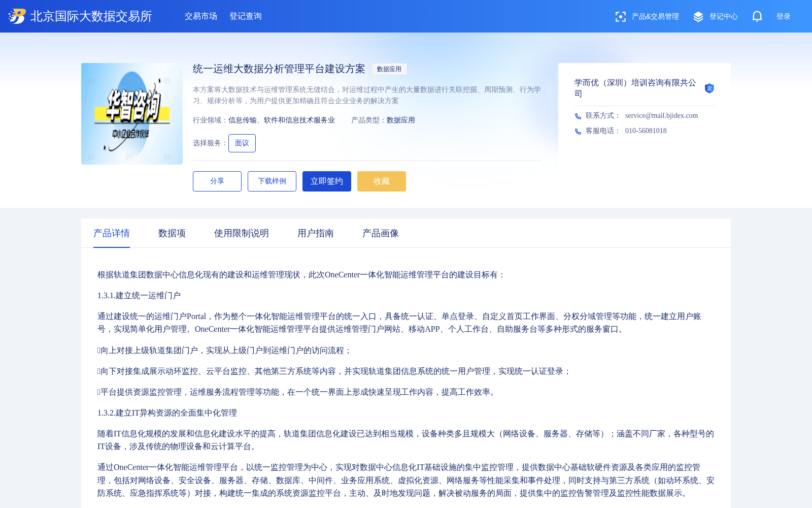Screen dimensions: 812x508
Task: Click the phone icon beside 联系方式
Action: [x=578, y=116]
